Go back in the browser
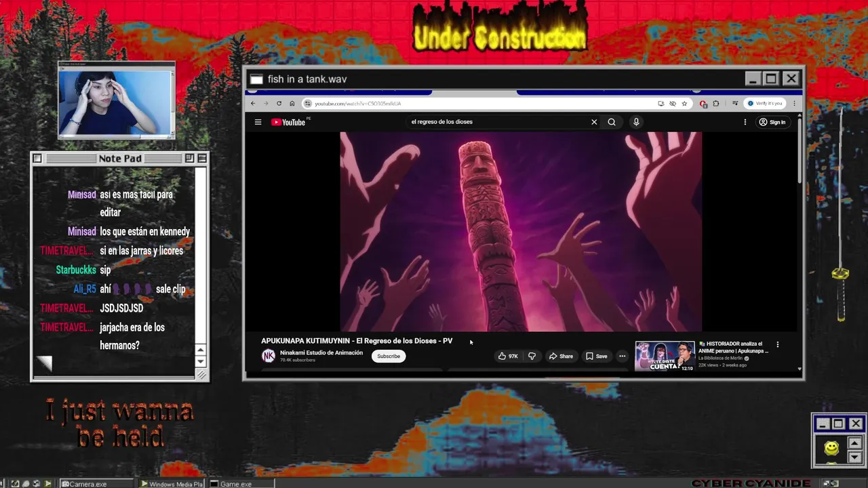Viewport: 868px width, 488px height. pos(253,104)
